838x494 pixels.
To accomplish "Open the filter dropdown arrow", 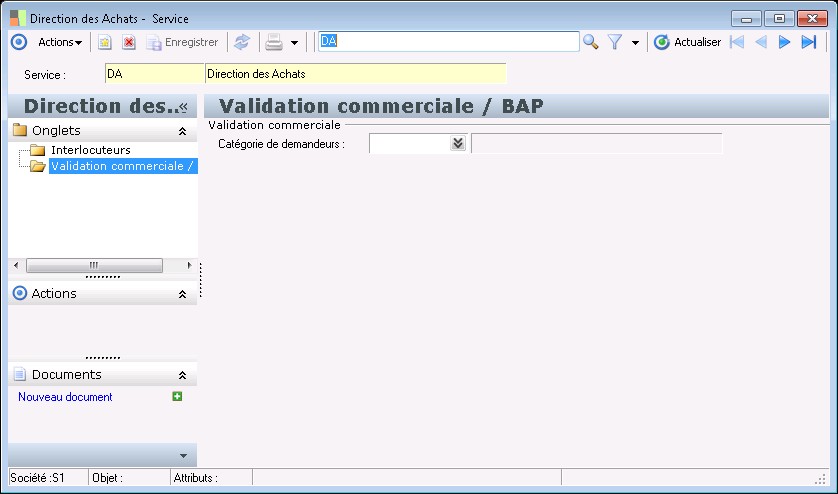I will coord(635,43).
